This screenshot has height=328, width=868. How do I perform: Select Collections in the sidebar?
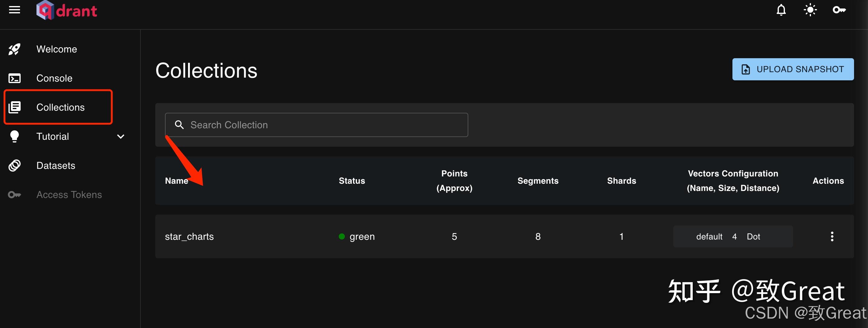click(60, 107)
